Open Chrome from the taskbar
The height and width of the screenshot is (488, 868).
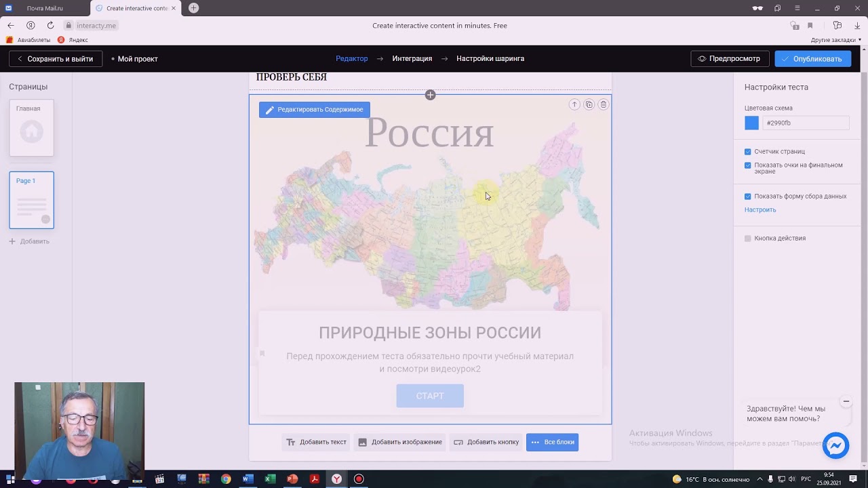[x=226, y=479]
